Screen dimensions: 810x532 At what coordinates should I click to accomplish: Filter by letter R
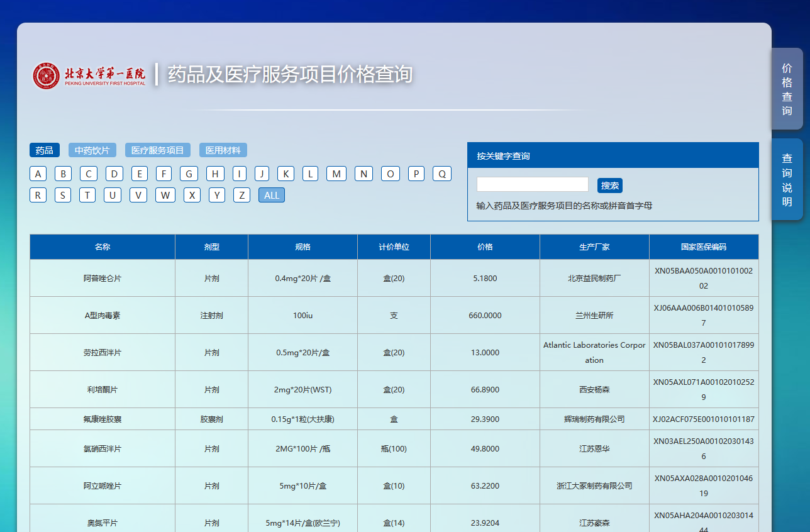(x=38, y=195)
